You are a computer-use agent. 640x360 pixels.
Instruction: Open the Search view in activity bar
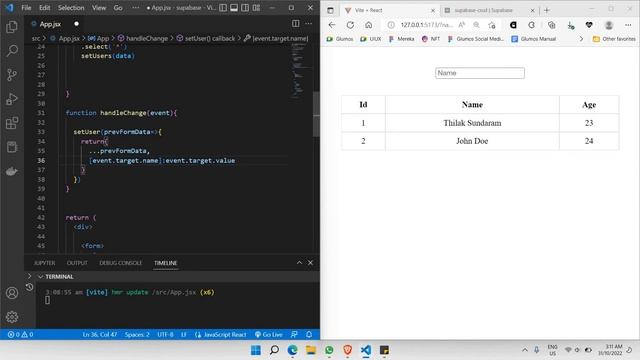[x=12, y=51]
